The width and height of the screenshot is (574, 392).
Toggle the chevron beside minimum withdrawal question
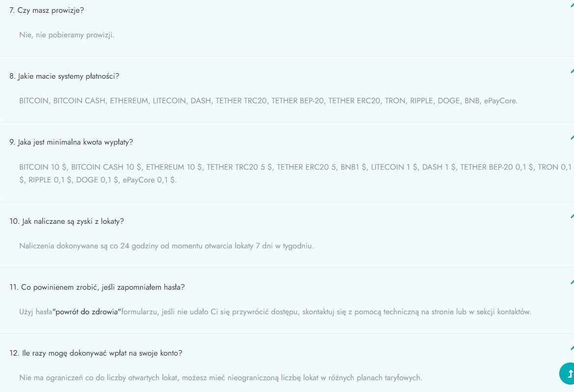[572, 137]
